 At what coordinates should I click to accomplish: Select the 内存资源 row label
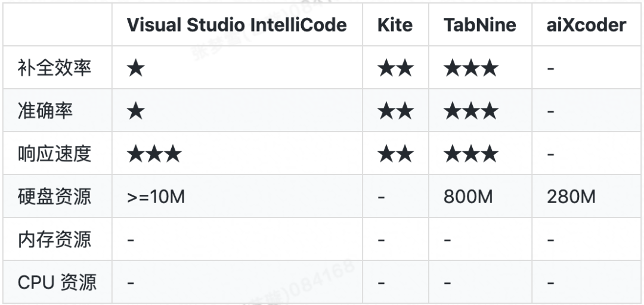(x=54, y=239)
